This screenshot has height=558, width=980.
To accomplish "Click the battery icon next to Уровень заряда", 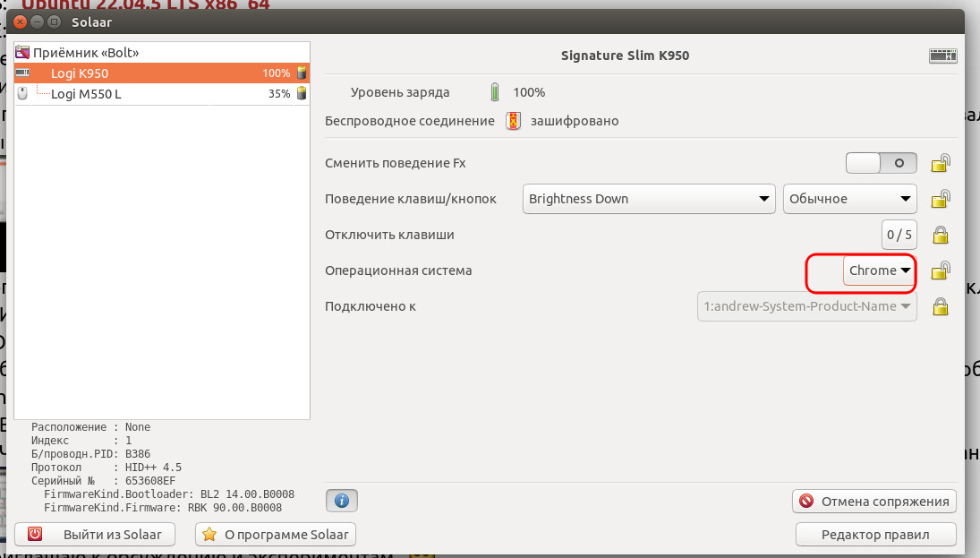I will pyautogui.click(x=495, y=92).
